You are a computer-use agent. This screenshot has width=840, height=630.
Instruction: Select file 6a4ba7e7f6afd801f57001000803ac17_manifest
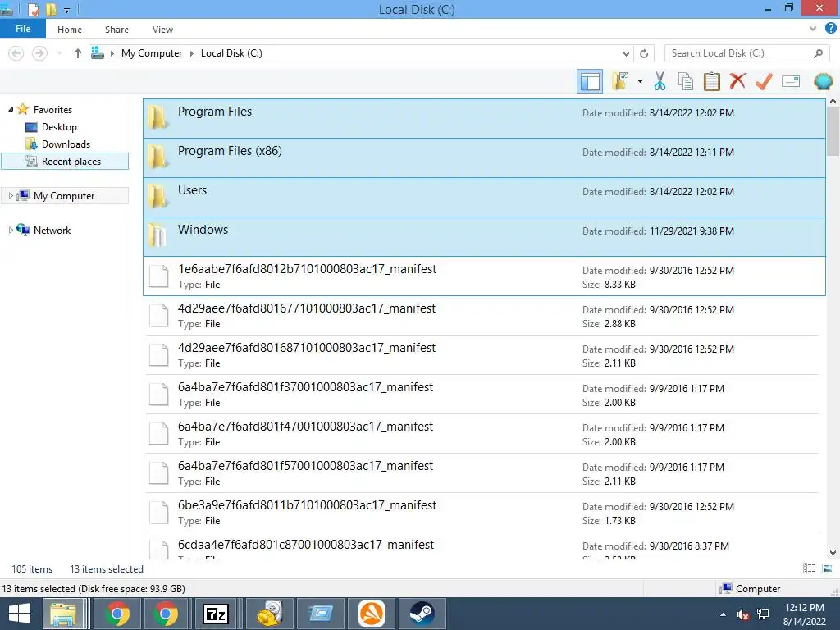[x=482, y=473]
